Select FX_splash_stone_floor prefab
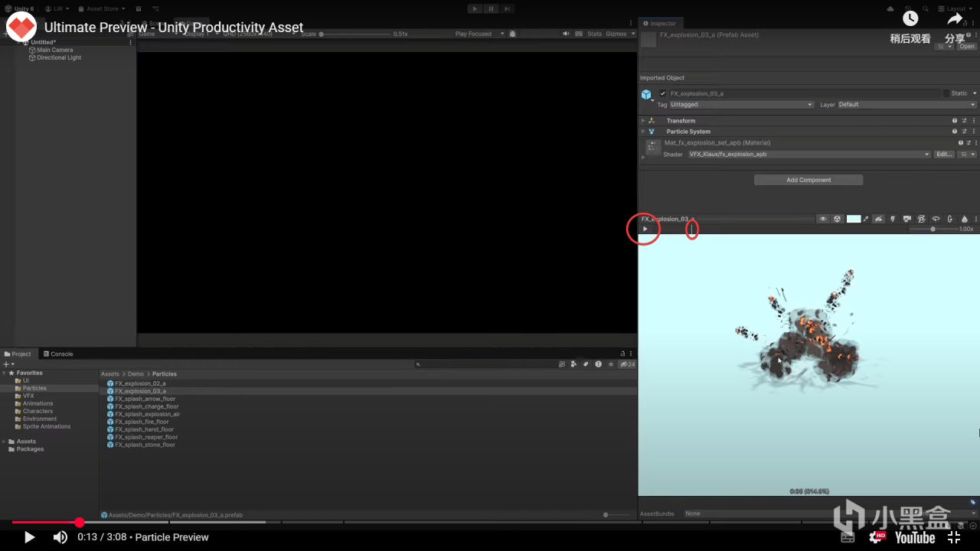Viewport: 980px width, 551px height. 145,445
